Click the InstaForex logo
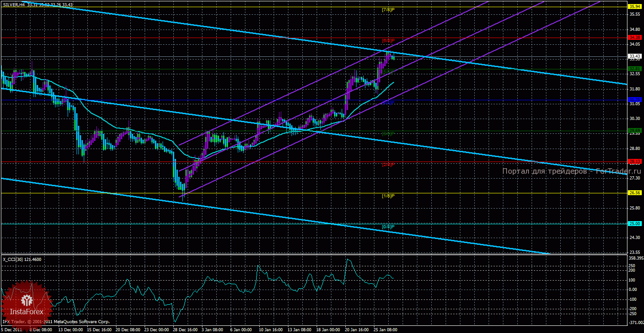 (28, 302)
